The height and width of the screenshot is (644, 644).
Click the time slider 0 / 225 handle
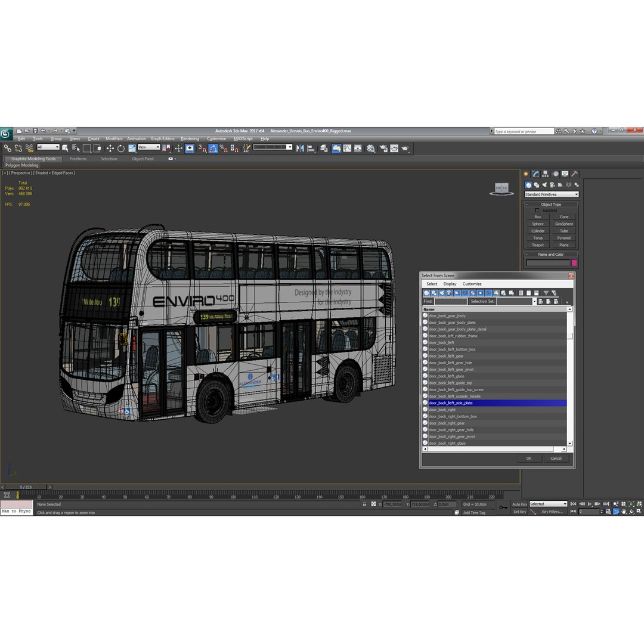click(26, 487)
